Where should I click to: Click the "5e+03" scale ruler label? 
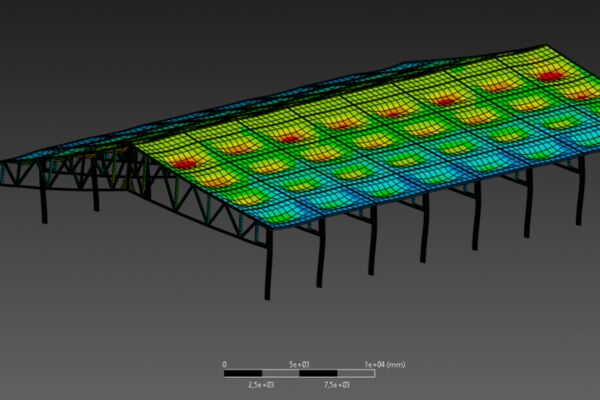pos(300,364)
